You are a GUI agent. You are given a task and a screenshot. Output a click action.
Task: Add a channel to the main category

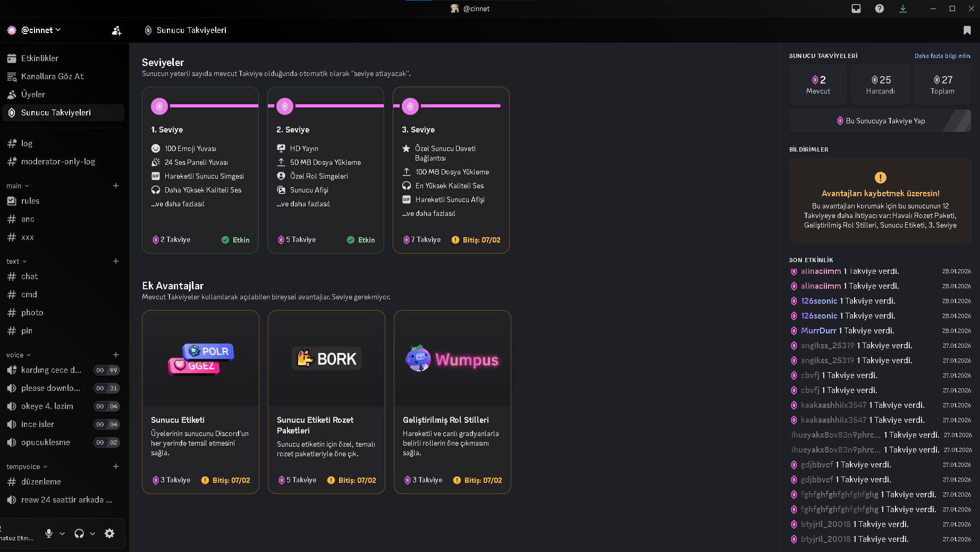point(116,186)
